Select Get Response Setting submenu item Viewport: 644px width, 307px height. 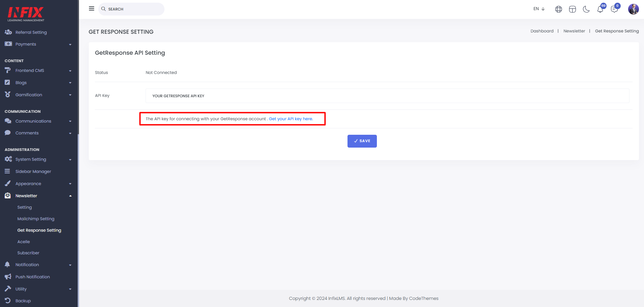click(x=39, y=230)
